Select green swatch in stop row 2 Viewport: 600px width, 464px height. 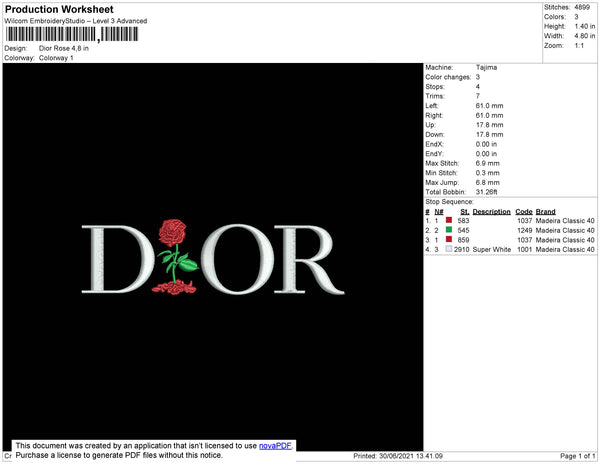click(449, 230)
